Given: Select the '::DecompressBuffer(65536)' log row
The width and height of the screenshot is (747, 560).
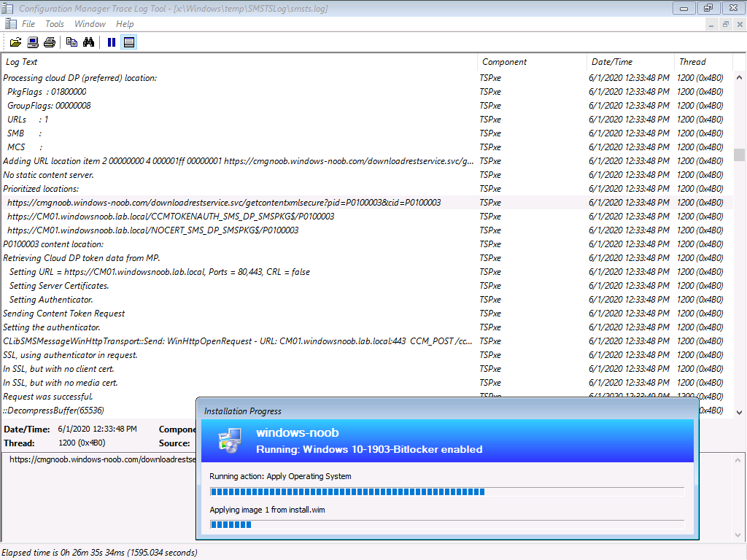Looking at the screenshot, I should [x=99, y=410].
